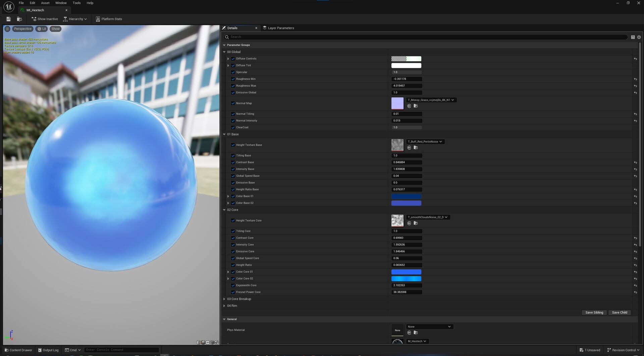Focus the Details search field
Viewport: 644px width, 356px height.
click(425, 37)
